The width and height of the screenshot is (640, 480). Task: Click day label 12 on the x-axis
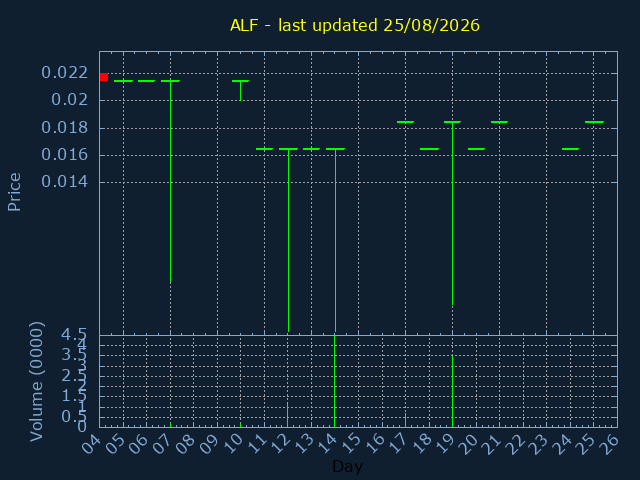point(280,444)
